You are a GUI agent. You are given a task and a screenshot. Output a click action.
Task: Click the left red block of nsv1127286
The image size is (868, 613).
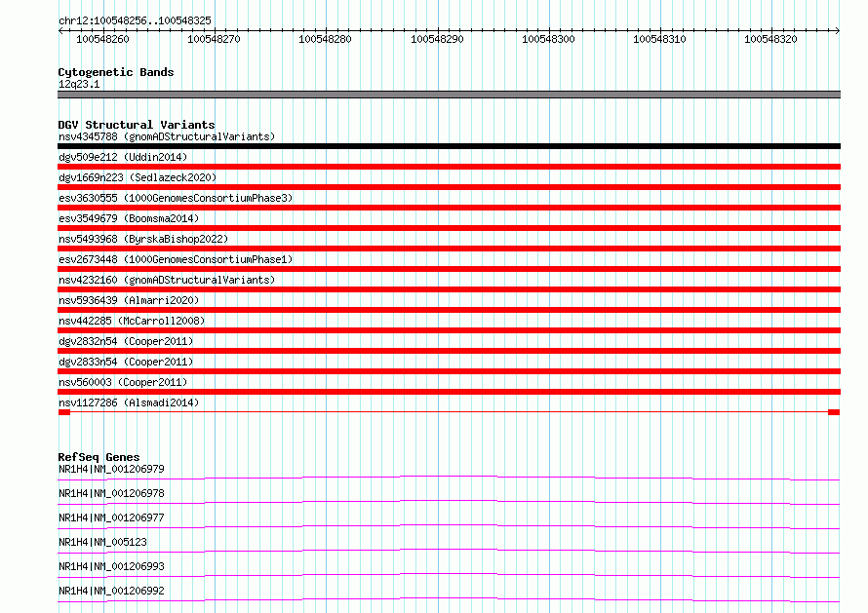[64, 412]
